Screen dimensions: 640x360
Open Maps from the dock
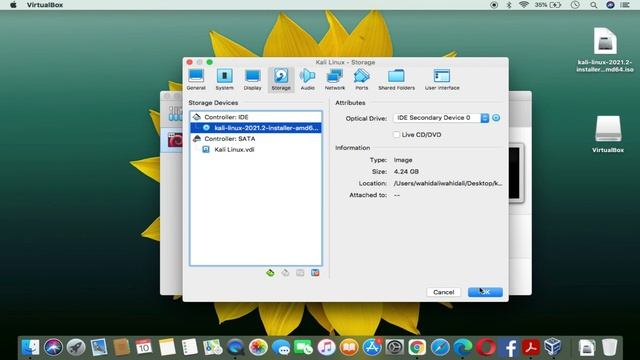pos(213,347)
